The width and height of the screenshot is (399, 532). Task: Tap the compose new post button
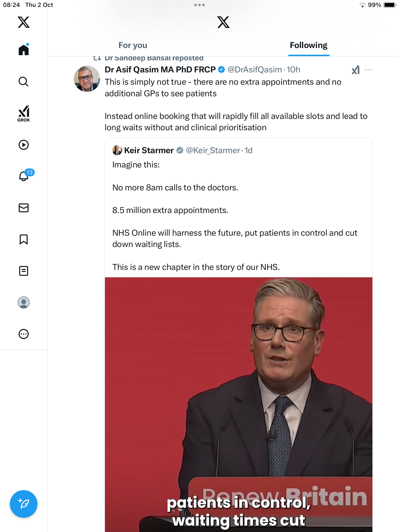(x=24, y=504)
